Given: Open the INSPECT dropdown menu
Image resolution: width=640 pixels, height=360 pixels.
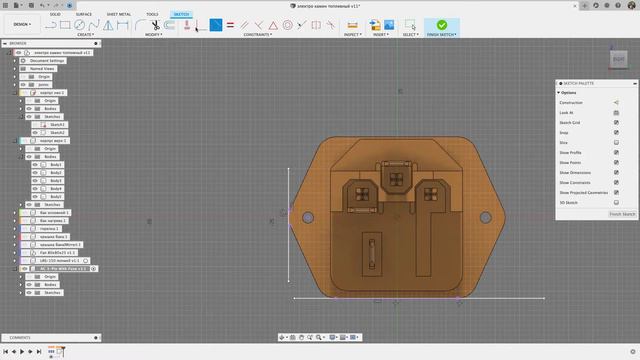Looking at the screenshot, I should tap(353, 35).
